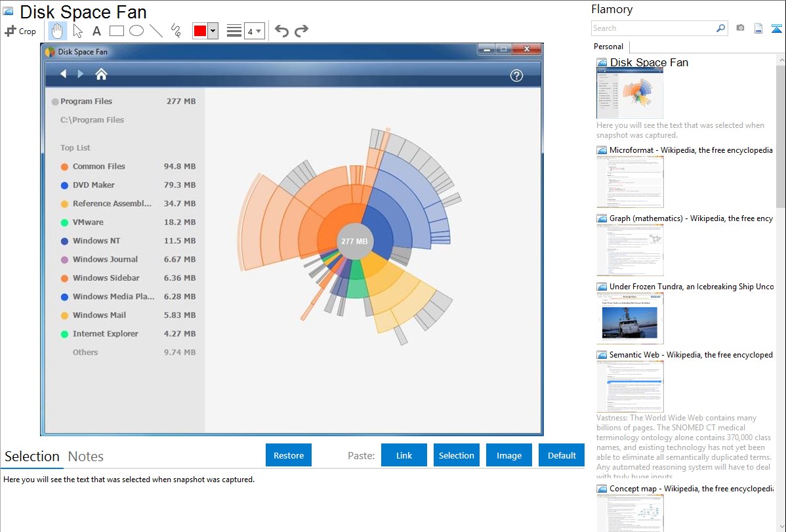This screenshot has width=786, height=532.
Task: Click the Microformat - Wikipedia title
Action: (691, 150)
